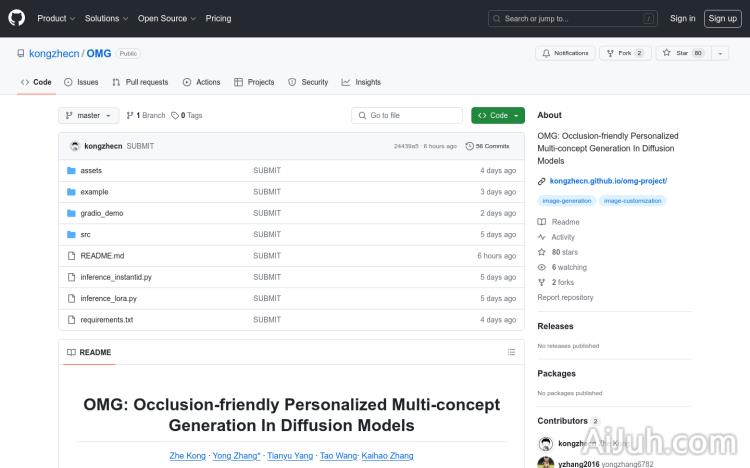Star the OMG repository

(683, 53)
